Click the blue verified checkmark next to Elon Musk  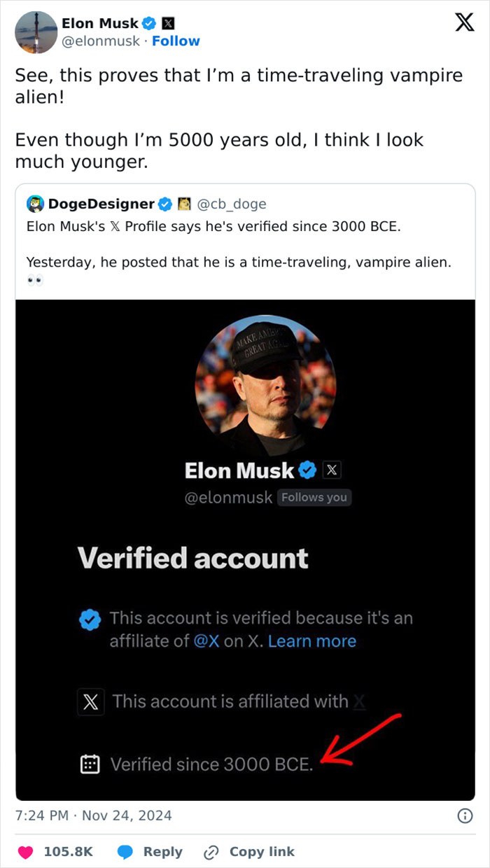click(149, 22)
